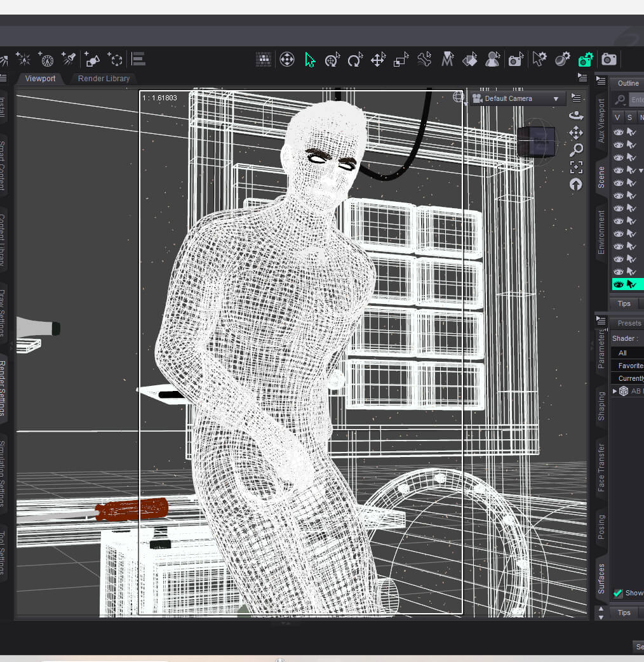Toggle the Show checkbox in the Surfaces pane
The height and width of the screenshot is (662, 644).
[618, 593]
